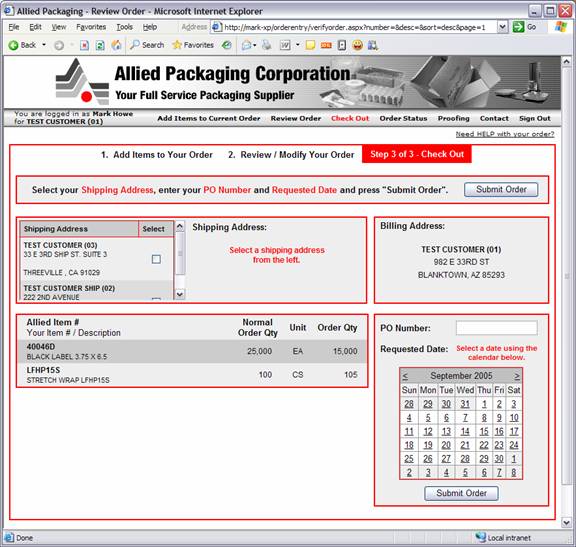This screenshot has height=547, width=576.
Task: Click the last toolbar icon next to the smiley
Action: pos(373,45)
